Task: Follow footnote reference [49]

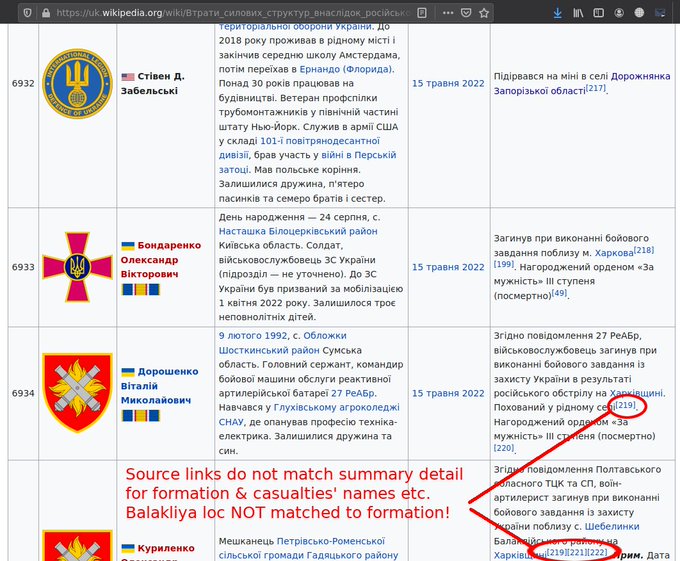Action: pyautogui.click(x=559, y=293)
